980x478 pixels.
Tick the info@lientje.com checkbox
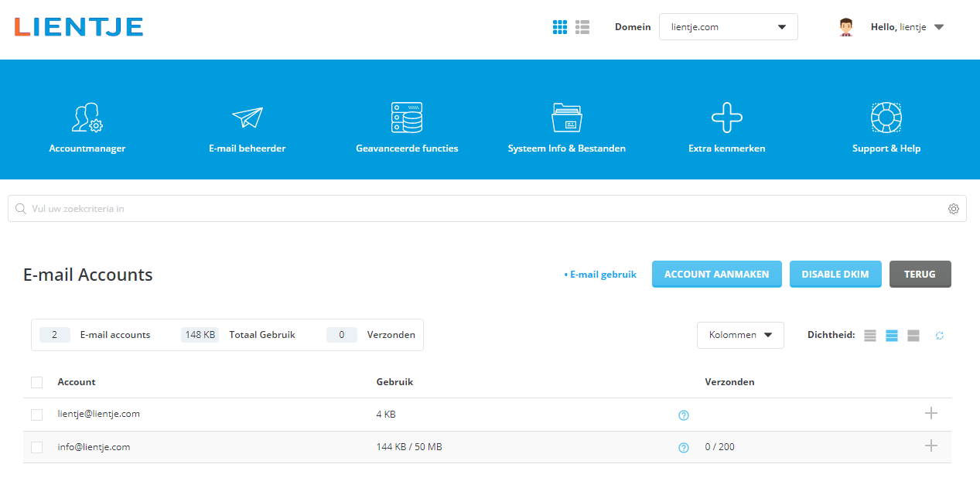tap(36, 447)
